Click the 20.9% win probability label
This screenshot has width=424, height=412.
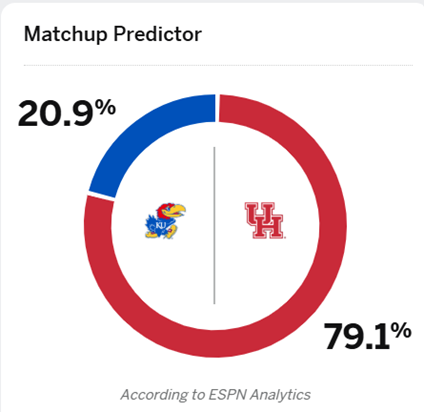(67, 113)
